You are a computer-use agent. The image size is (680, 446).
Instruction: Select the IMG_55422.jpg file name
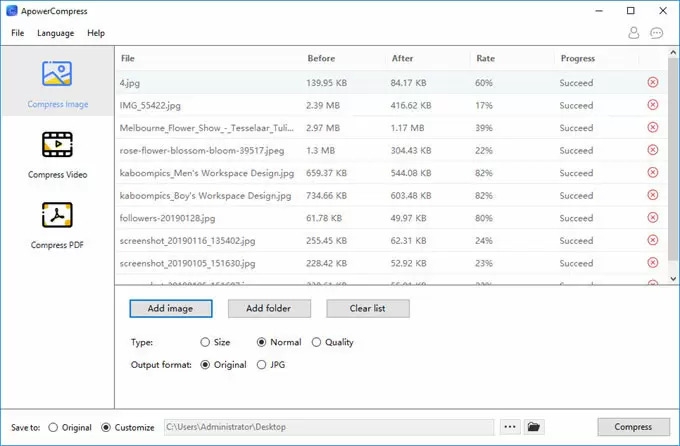pyautogui.click(x=150, y=105)
